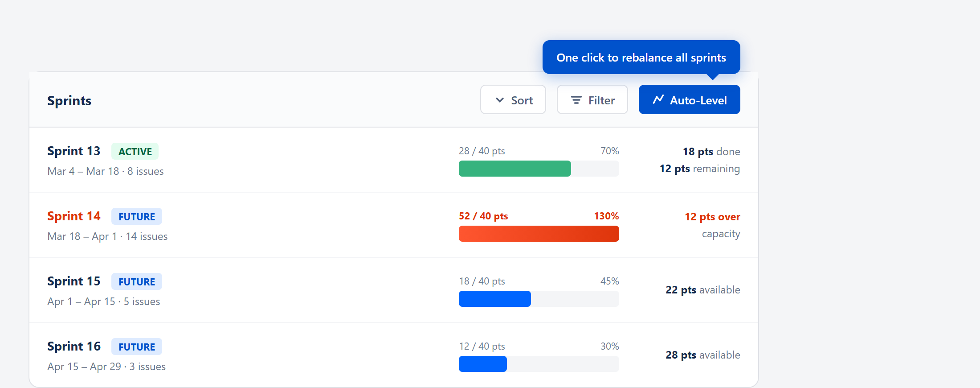Click Sprint 13 green progress bar
The height and width of the screenshot is (388, 980).
pos(514,169)
